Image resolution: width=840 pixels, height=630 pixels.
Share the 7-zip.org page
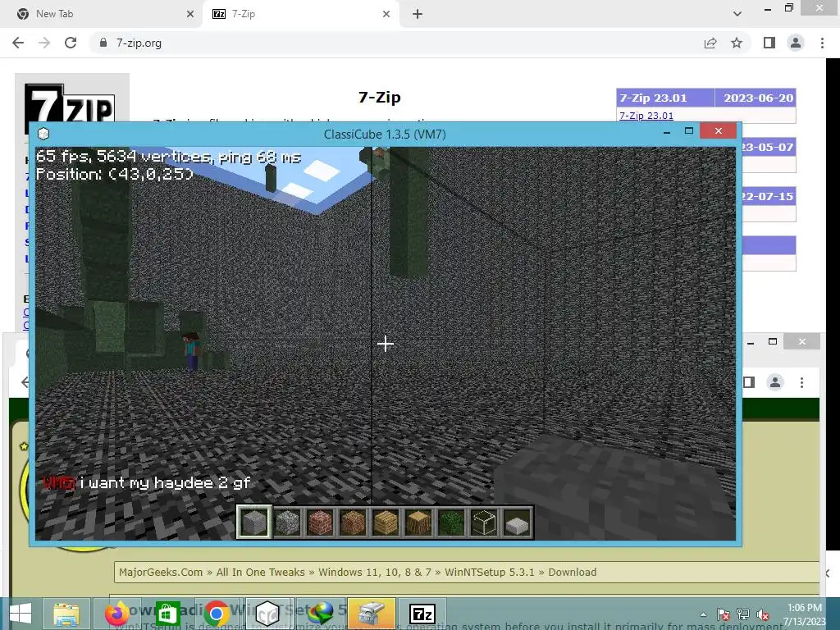coord(710,43)
